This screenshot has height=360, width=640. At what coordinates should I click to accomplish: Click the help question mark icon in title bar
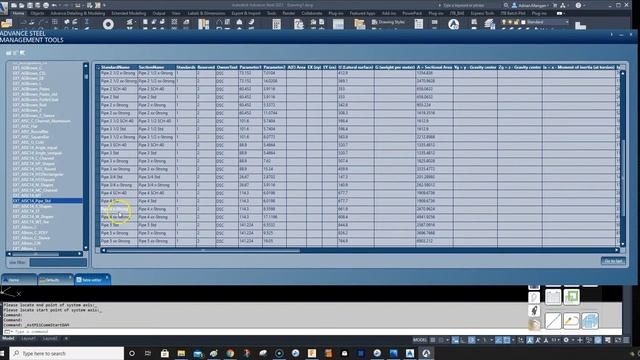coord(578,5)
